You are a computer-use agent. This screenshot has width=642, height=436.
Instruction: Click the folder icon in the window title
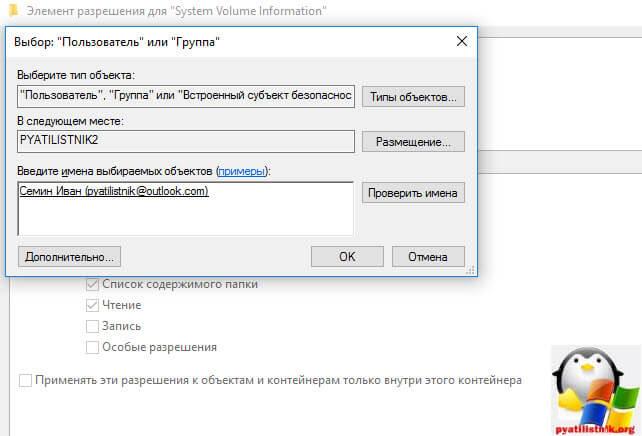[x=14, y=10]
